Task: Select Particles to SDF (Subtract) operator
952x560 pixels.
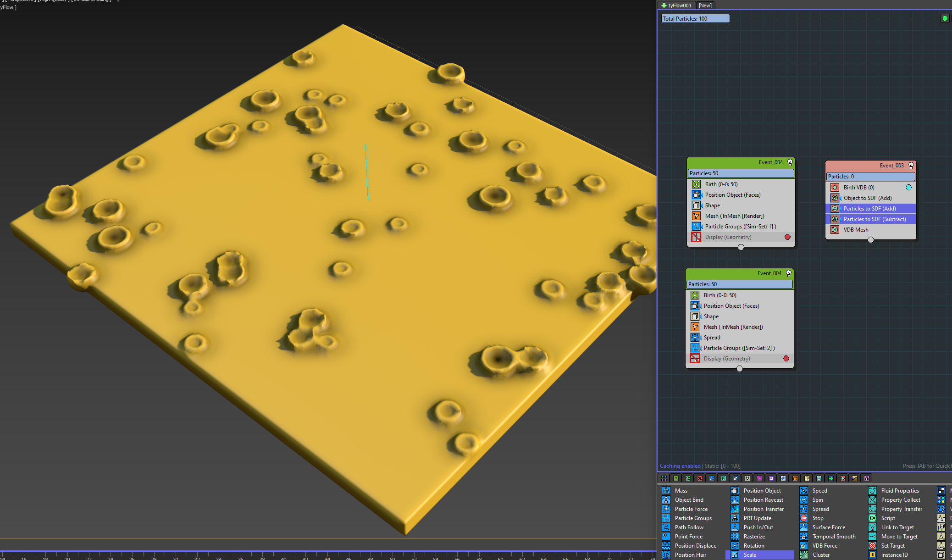Action: 875,219
